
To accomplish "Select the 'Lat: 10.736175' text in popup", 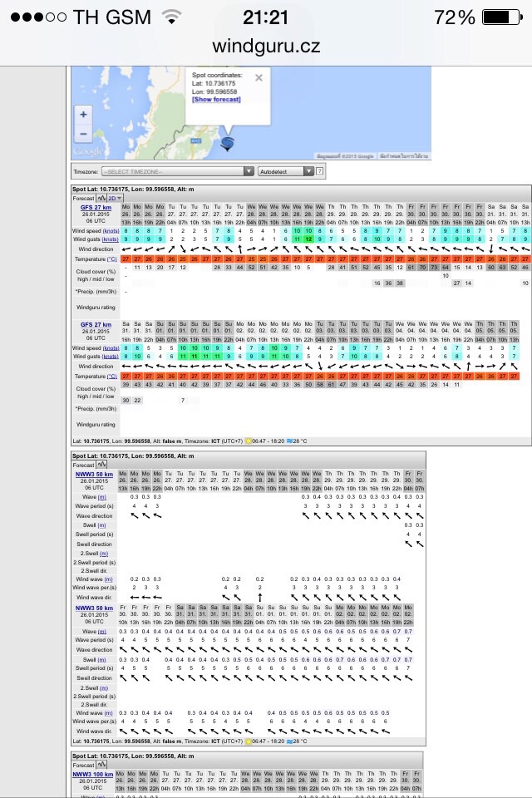I will tap(214, 83).
